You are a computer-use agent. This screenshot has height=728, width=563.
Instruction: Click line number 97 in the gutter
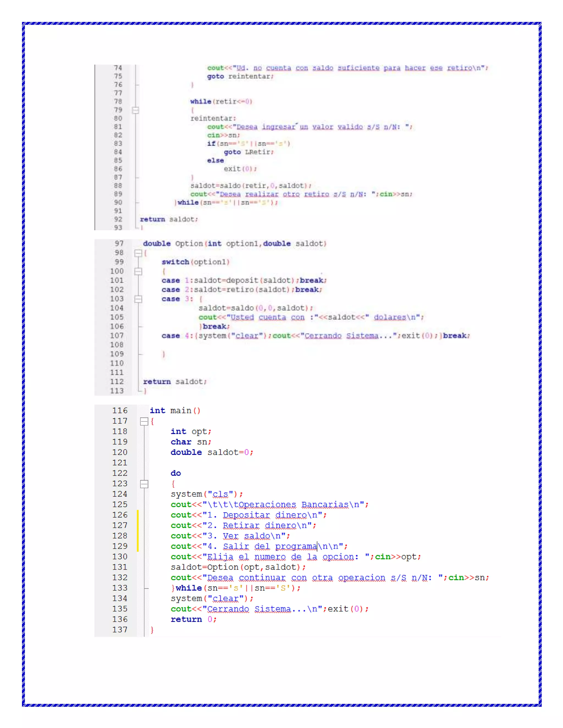coord(119,244)
